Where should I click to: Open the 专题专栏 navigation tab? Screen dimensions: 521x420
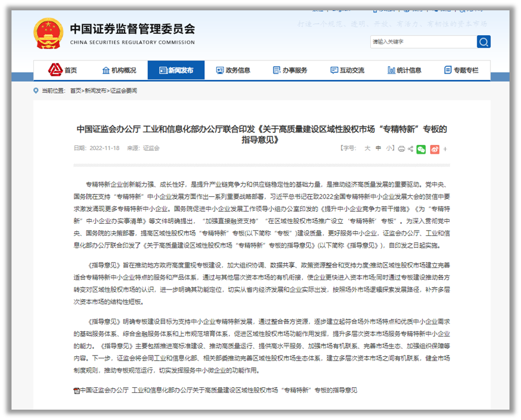click(462, 70)
